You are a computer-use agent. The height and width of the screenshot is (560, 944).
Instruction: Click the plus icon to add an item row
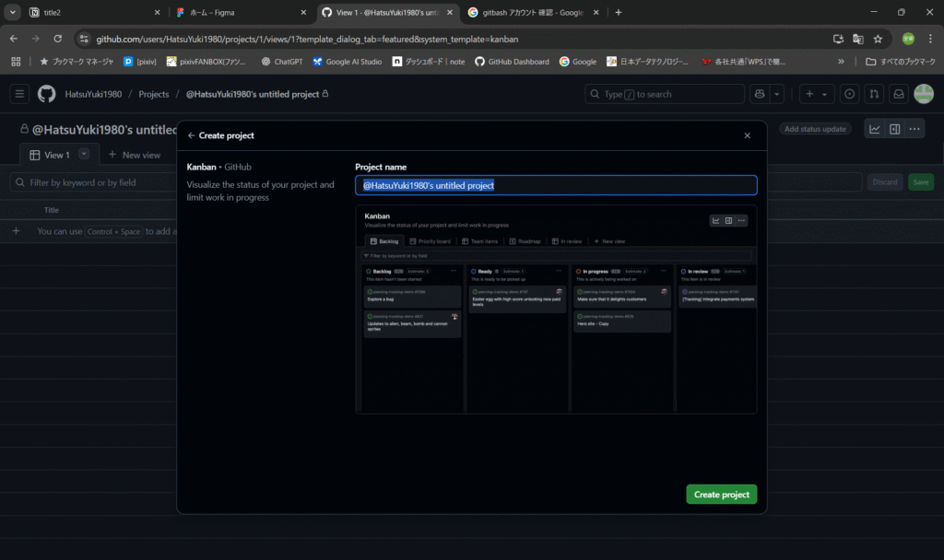17,231
